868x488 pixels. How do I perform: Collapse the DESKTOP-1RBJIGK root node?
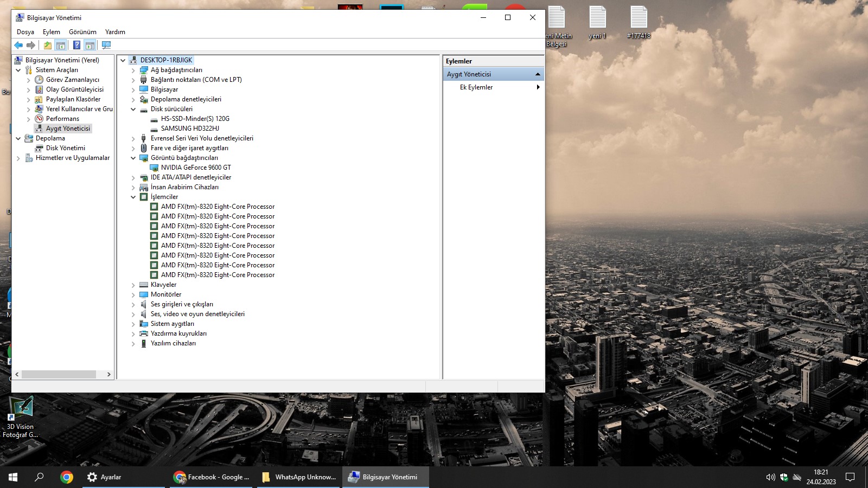[123, 60]
